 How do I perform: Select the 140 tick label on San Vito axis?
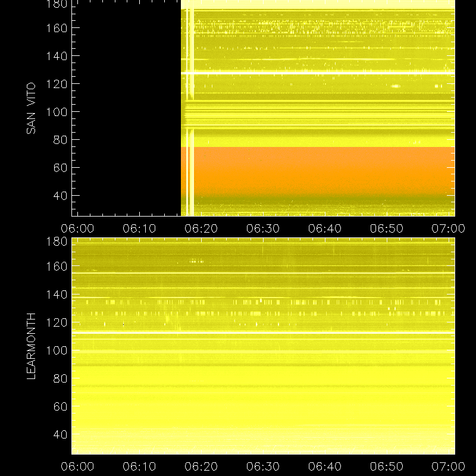[x=57, y=56]
